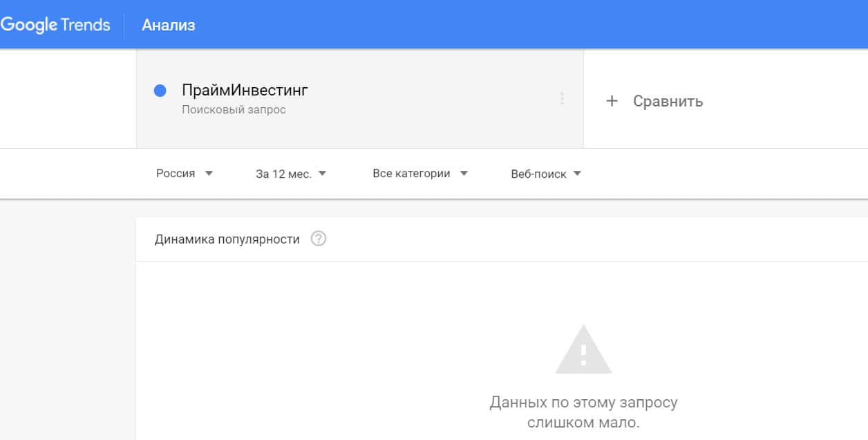Expand the За 12 мес. time range
The width and height of the screenshot is (868, 440).
(x=283, y=174)
